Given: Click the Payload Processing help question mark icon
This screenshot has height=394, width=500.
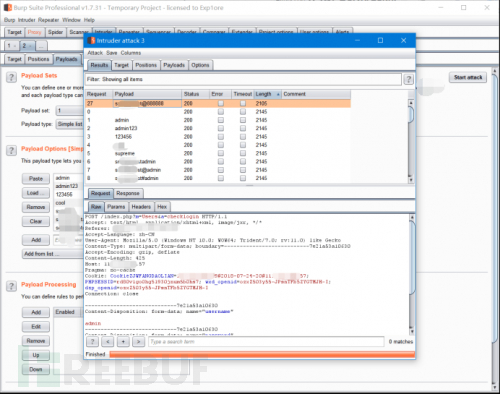Looking at the screenshot, I should [11, 286].
